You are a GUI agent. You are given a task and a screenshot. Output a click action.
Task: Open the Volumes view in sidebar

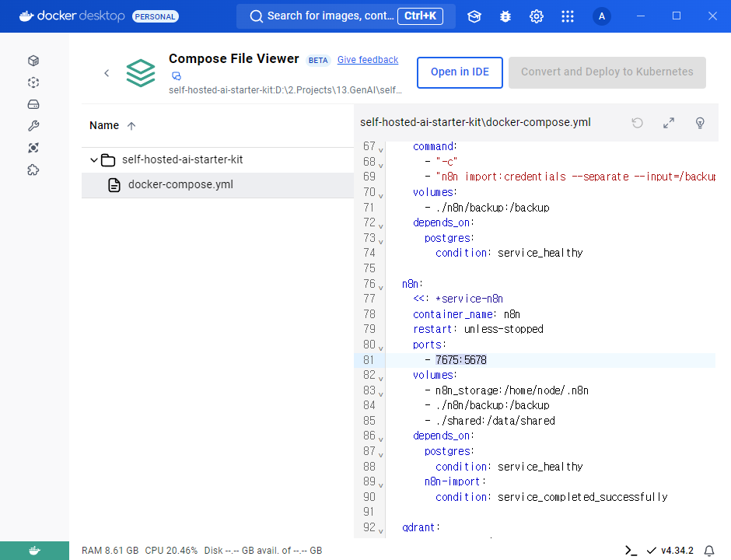pos(33,104)
